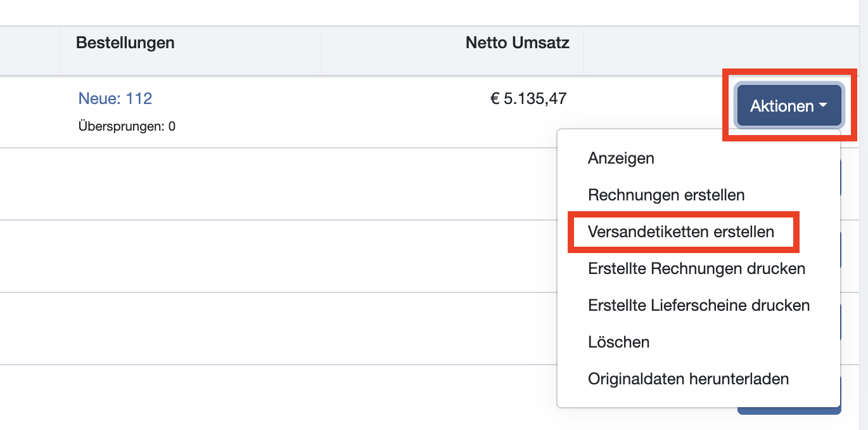
Task: Click Originaldaten herunterladen menu item
Action: [x=688, y=379]
